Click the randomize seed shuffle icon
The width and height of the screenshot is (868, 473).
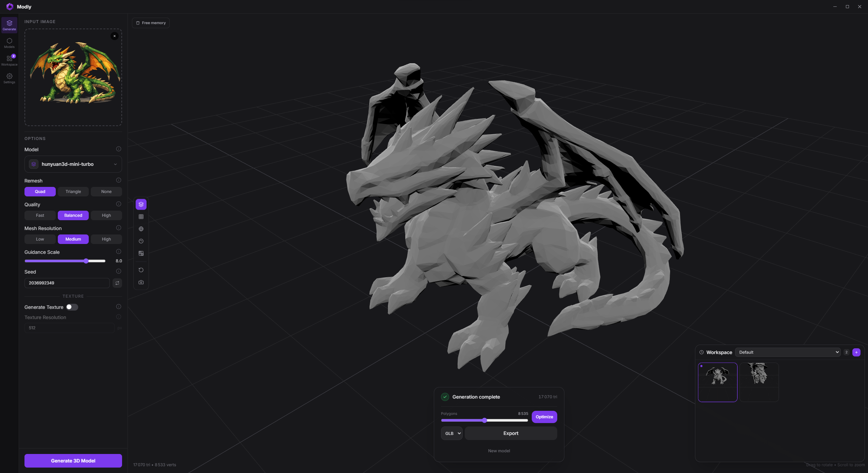[117, 283]
